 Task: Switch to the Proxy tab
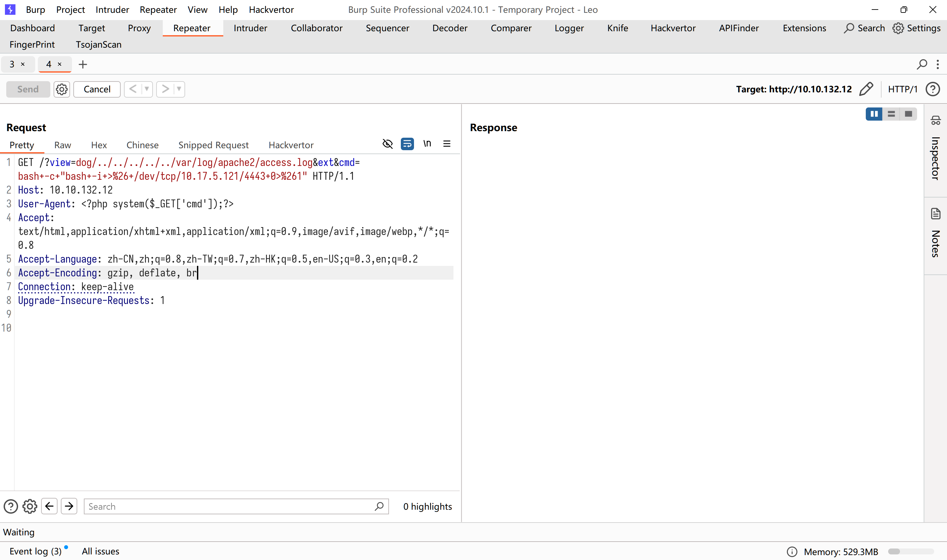tap(139, 28)
